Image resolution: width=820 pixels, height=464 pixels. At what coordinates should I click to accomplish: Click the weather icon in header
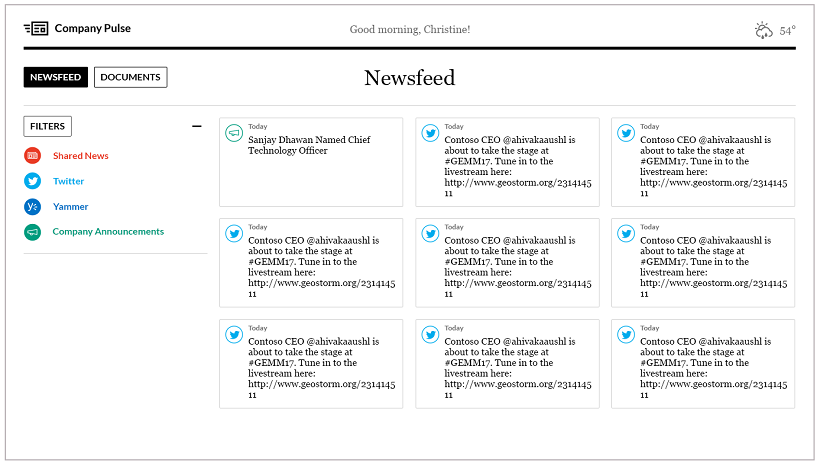coord(764,30)
